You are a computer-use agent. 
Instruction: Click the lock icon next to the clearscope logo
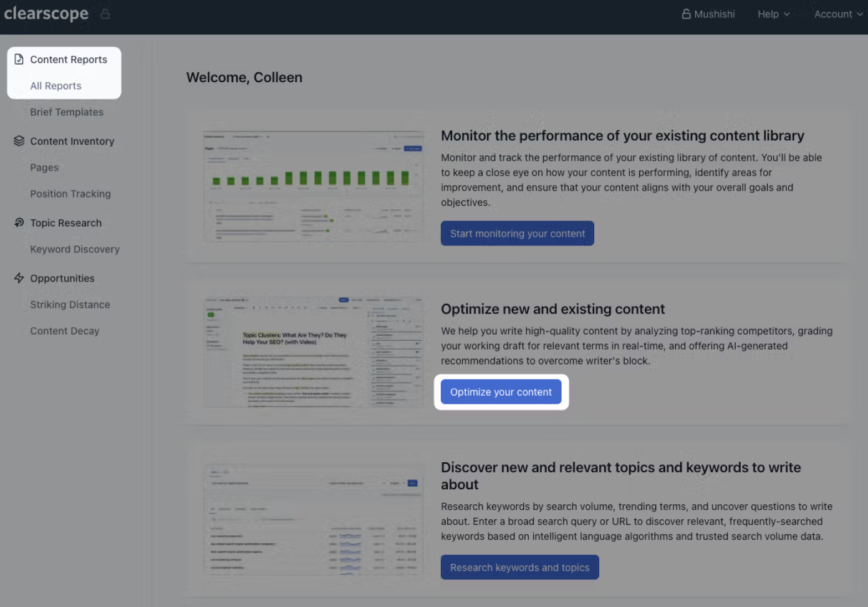click(x=104, y=12)
